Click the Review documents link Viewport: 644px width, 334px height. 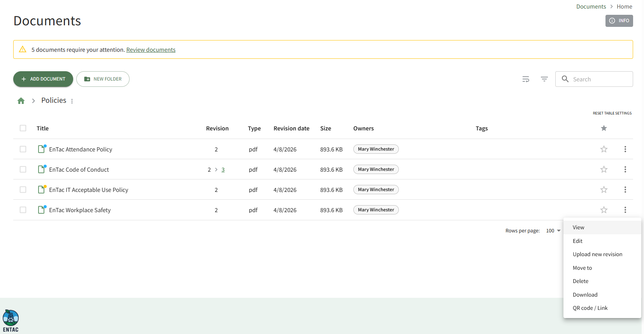[x=151, y=50]
